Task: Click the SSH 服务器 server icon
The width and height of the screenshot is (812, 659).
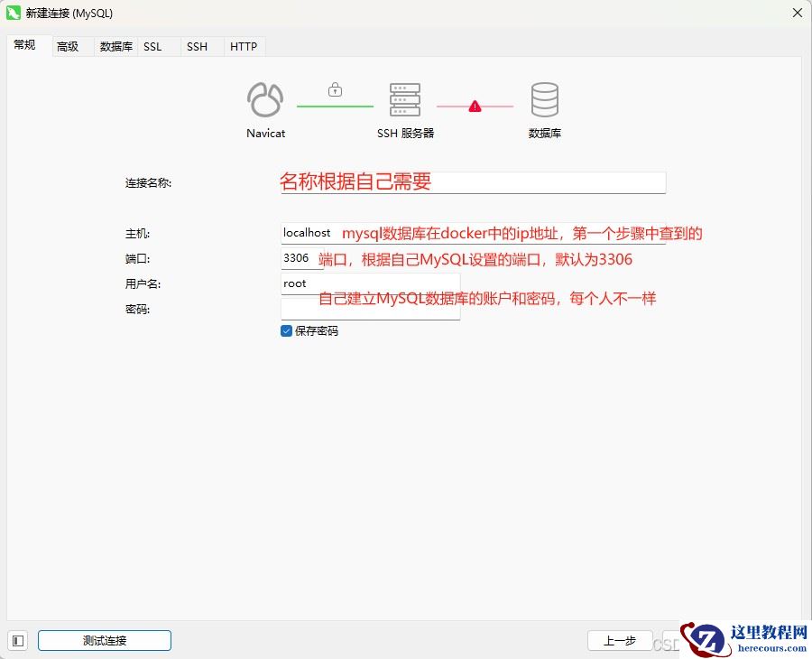Action: point(405,99)
